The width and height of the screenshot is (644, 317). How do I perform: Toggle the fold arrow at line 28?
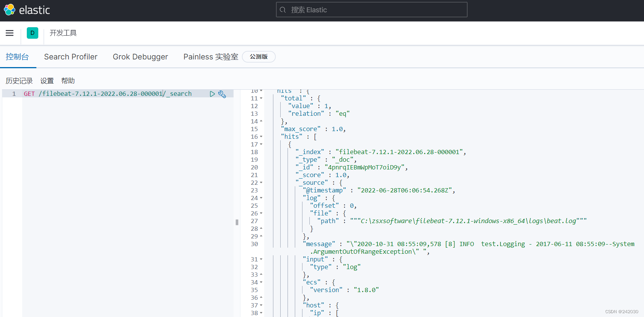coord(261,229)
